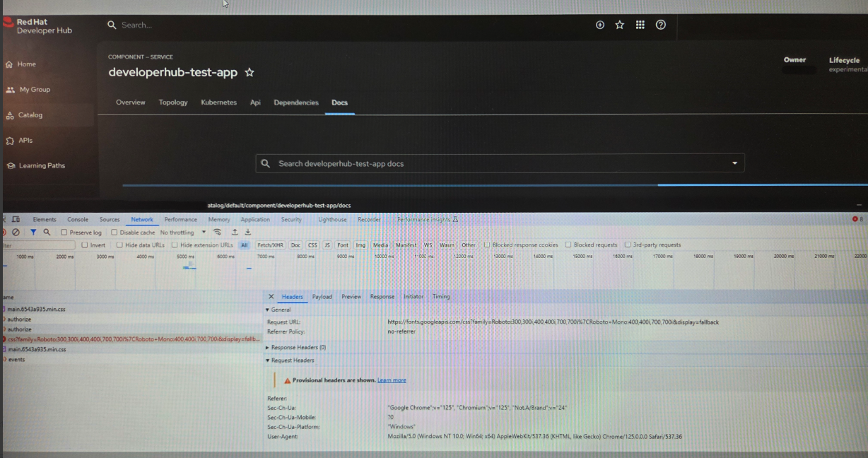
Task: Switch to the Api tab
Action: tap(255, 102)
